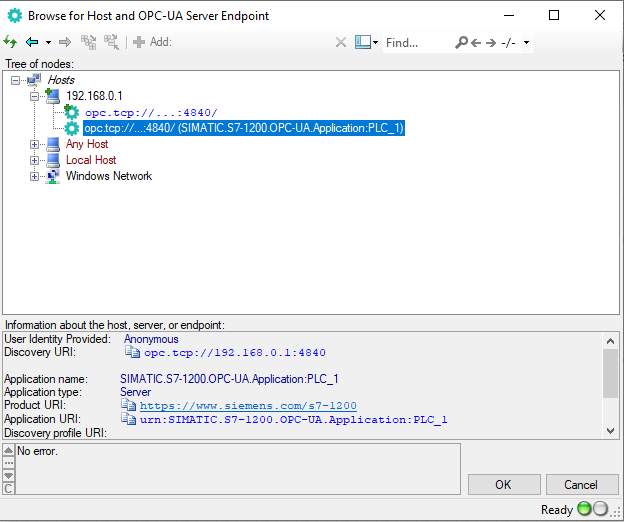Click the gray forward arrow icon
This screenshot has height=522, width=624.
[x=65, y=42]
